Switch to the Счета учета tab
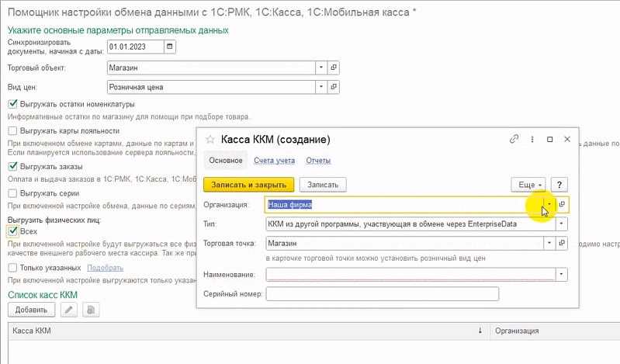 tap(275, 161)
